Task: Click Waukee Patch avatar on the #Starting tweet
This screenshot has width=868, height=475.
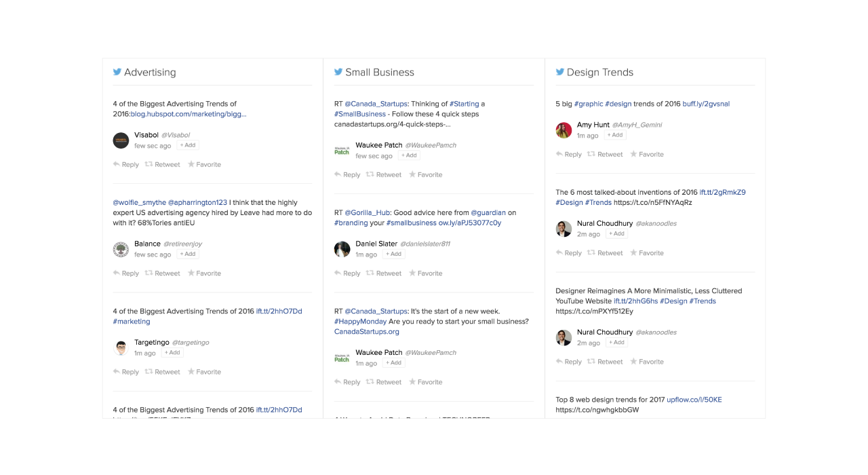Action: [342, 151]
